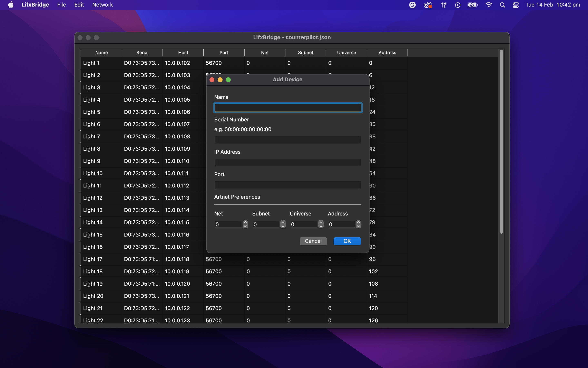Viewport: 588px width, 368px height.
Task: Select host cell 10.0.0.117
Action: pos(183,247)
